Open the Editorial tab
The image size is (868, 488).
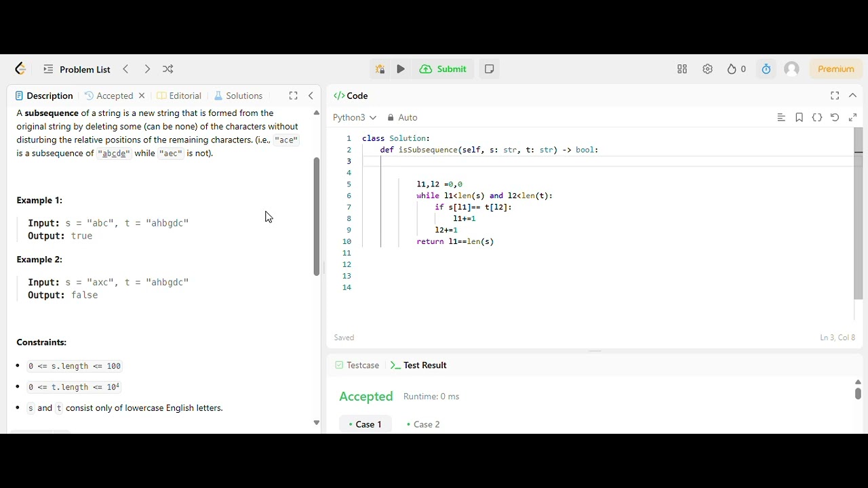coord(179,96)
